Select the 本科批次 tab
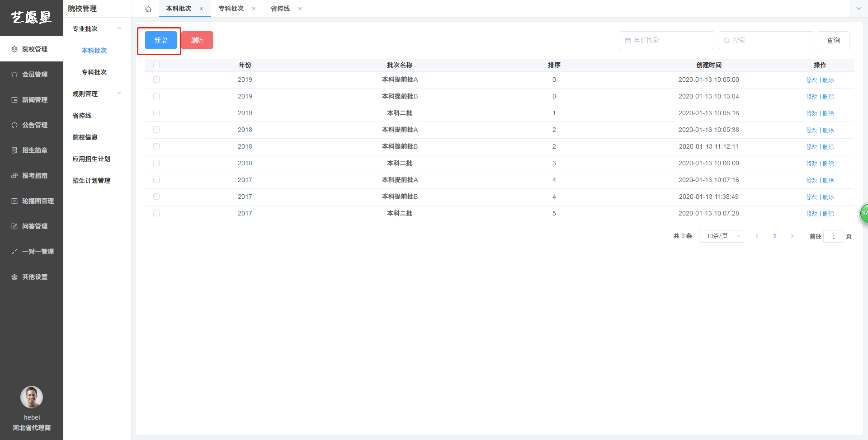This screenshot has width=868, height=440. click(179, 9)
